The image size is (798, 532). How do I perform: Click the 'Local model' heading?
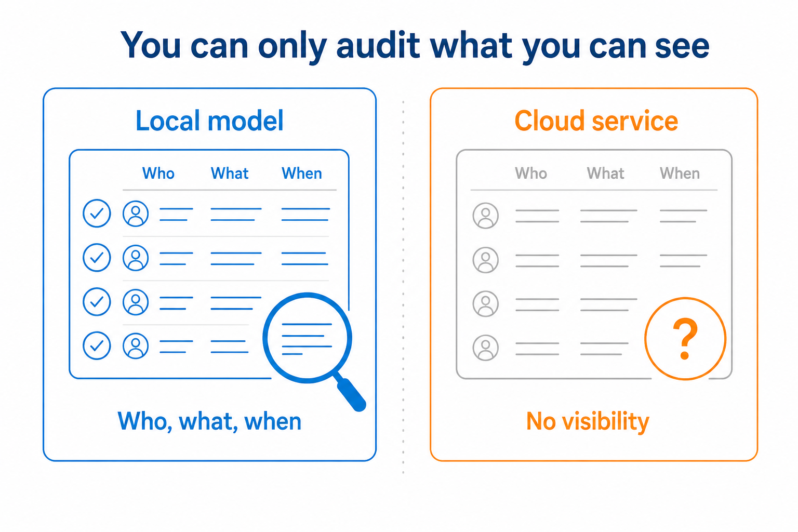(210, 121)
